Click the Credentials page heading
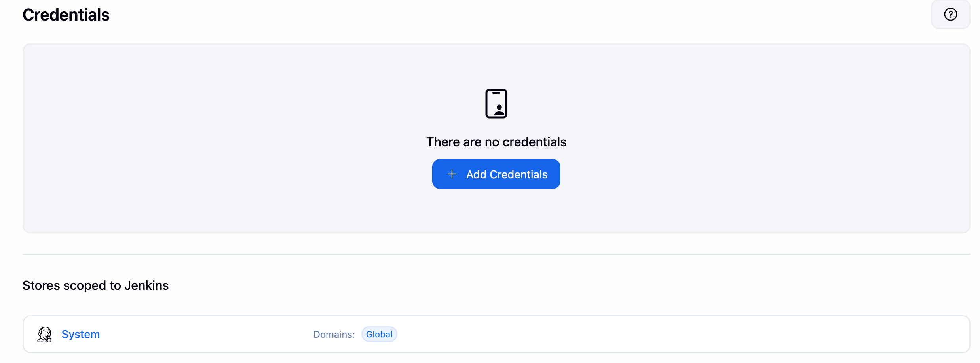980x363 pixels. (66, 14)
